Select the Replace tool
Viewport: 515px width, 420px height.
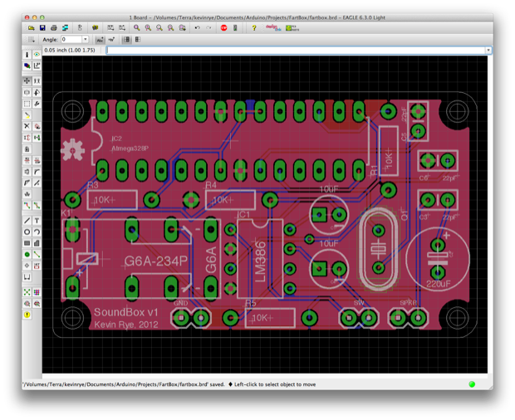[x=37, y=138]
